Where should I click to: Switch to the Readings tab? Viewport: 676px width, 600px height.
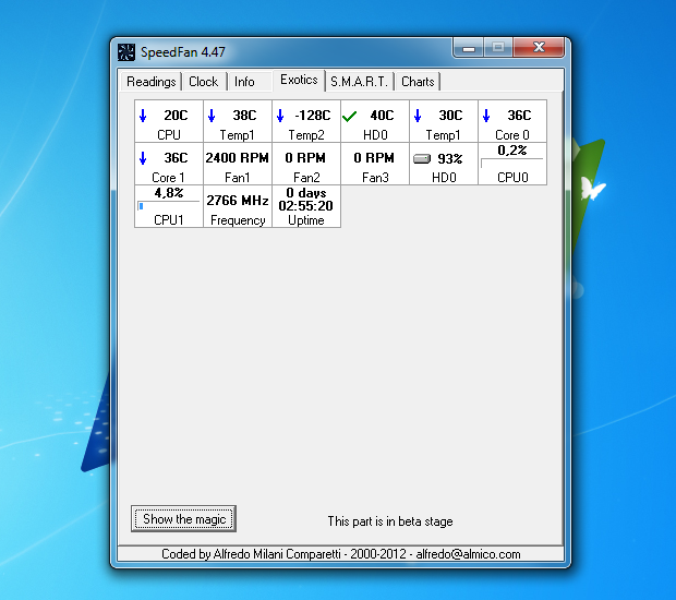(x=151, y=82)
